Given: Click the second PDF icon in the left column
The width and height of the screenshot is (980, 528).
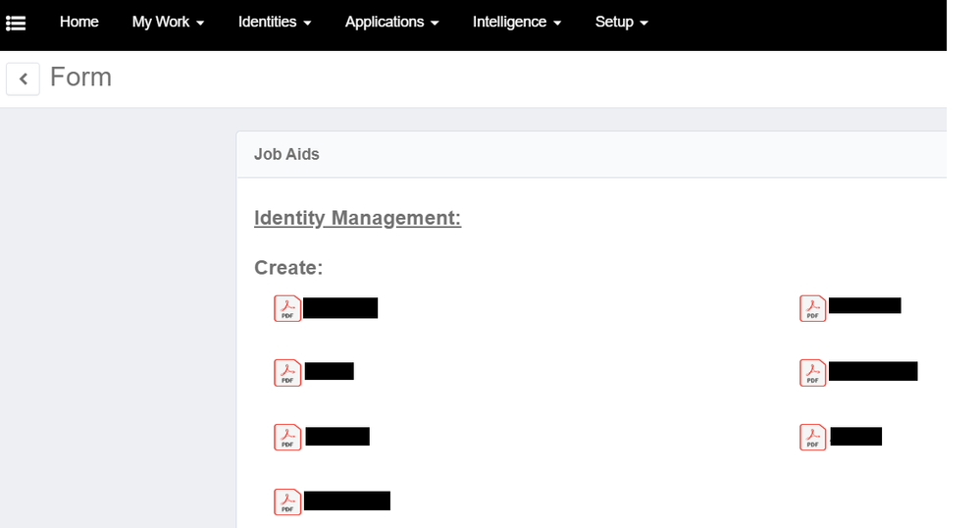Looking at the screenshot, I should (287, 373).
